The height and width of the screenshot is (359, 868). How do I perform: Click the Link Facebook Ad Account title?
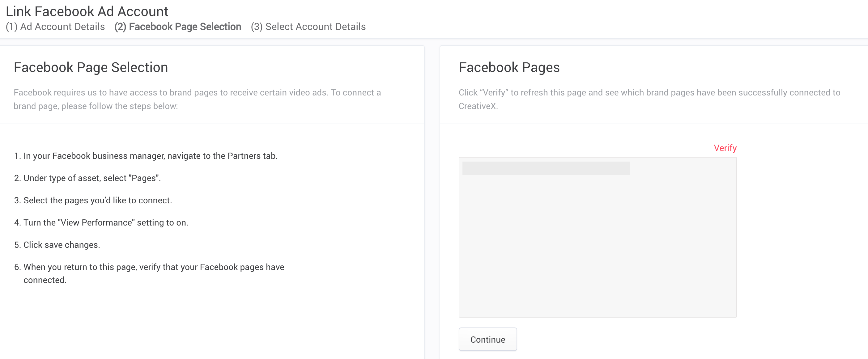87,11
